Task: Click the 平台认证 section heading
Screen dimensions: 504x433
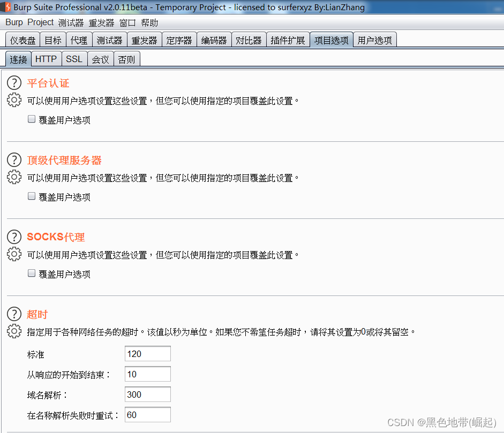Action: point(48,83)
